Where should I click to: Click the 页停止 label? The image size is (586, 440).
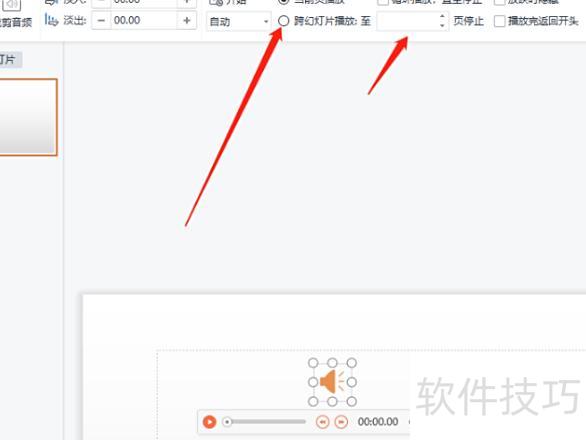pos(469,21)
